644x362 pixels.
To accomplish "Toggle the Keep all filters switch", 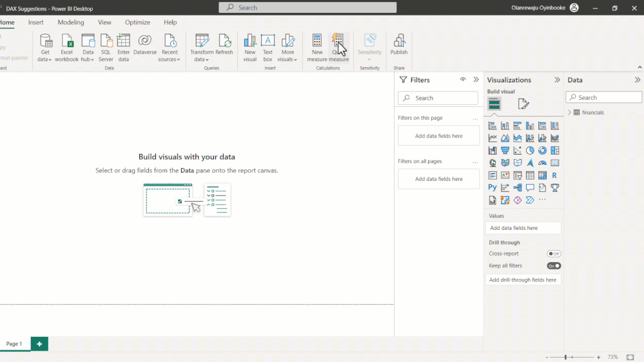I will [554, 265].
